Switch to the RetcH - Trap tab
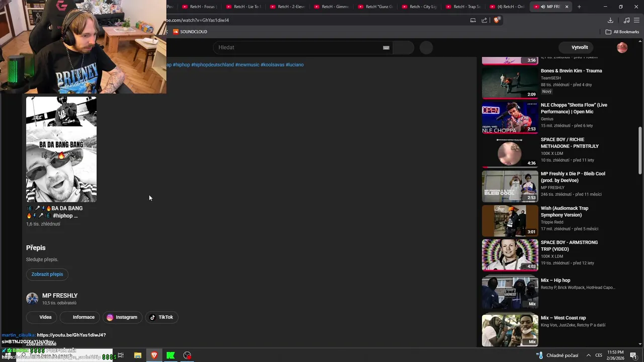Image resolution: width=644 pixels, height=362 pixels. coord(462,7)
